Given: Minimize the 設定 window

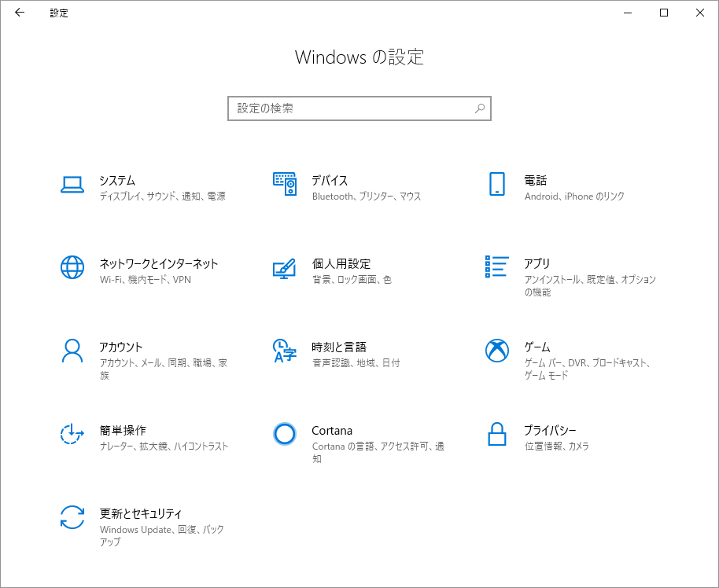Looking at the screenshot, I should (x=628, y=13).
